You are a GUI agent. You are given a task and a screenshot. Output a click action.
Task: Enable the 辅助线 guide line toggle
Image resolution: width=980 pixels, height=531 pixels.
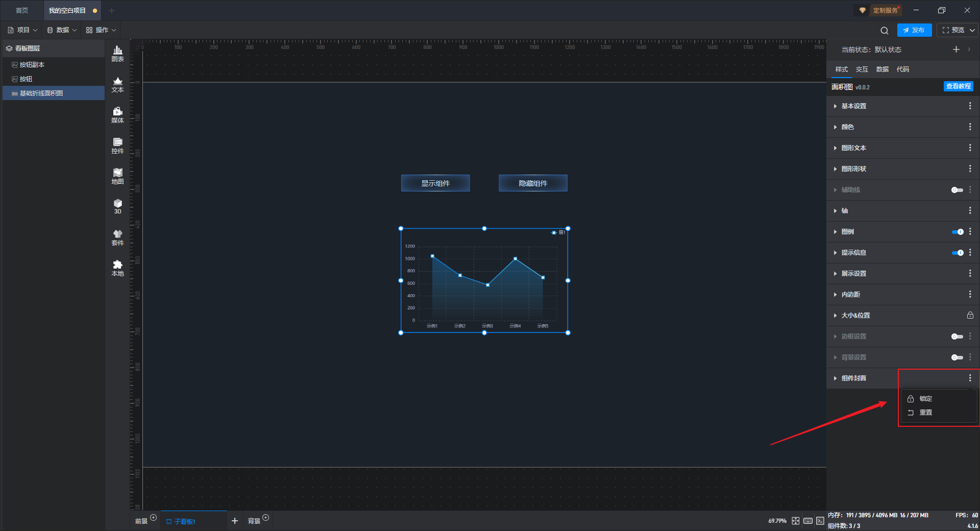coord(957,190)
